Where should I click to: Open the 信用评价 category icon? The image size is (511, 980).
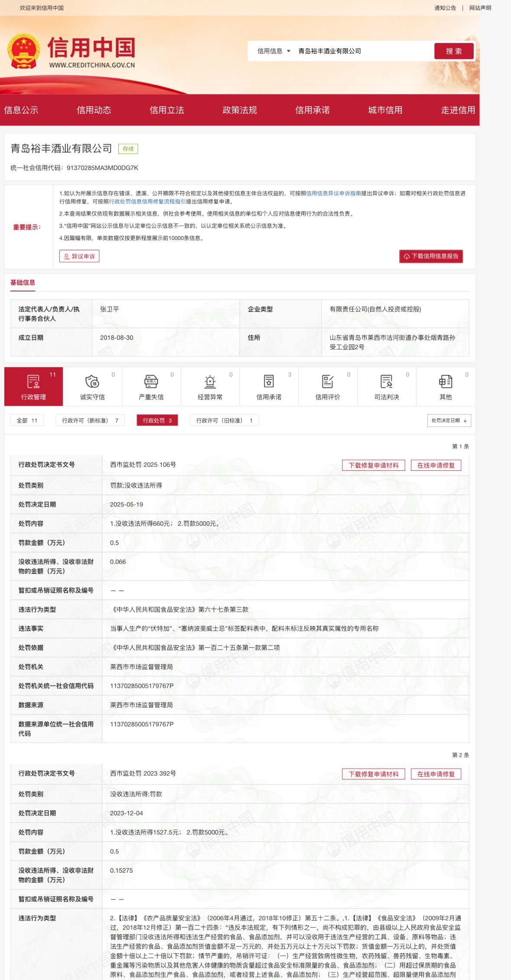(x=328, y=382)
